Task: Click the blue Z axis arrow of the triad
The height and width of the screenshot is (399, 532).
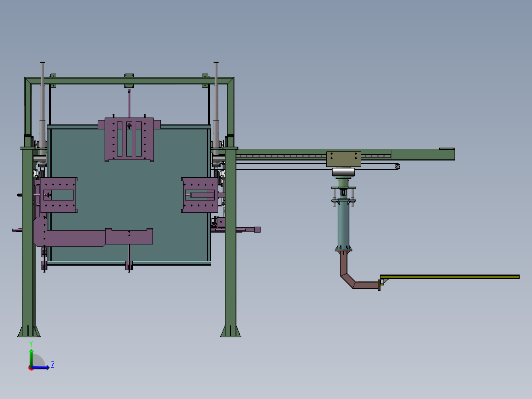Action: [x=43, y=367]
